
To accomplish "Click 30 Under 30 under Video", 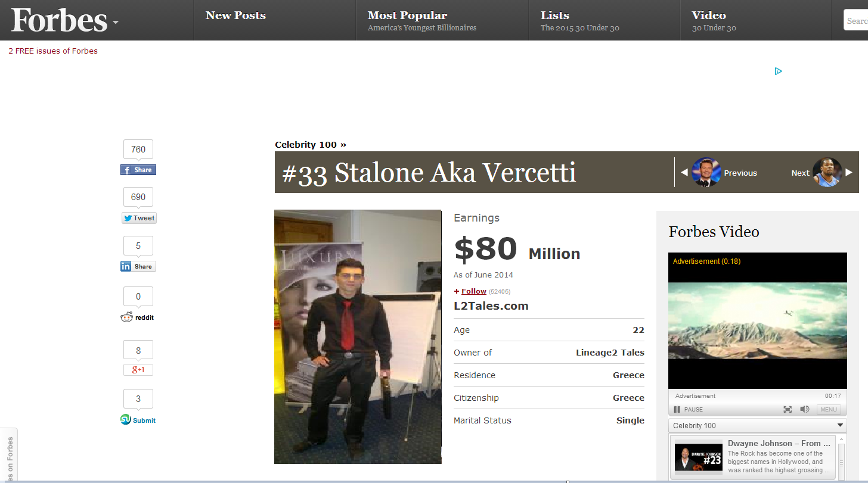I will [x=714, y=28].
